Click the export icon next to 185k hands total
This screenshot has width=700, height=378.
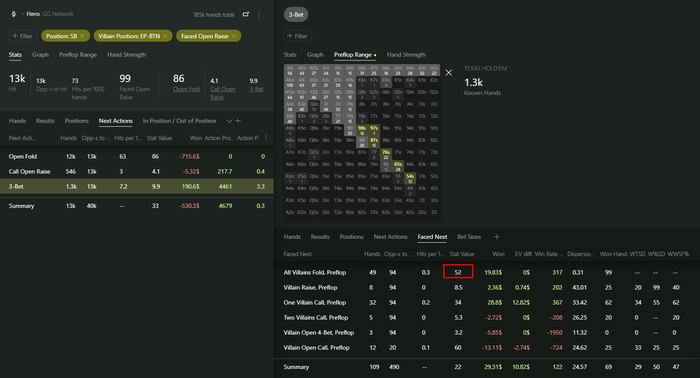point(246,14)
